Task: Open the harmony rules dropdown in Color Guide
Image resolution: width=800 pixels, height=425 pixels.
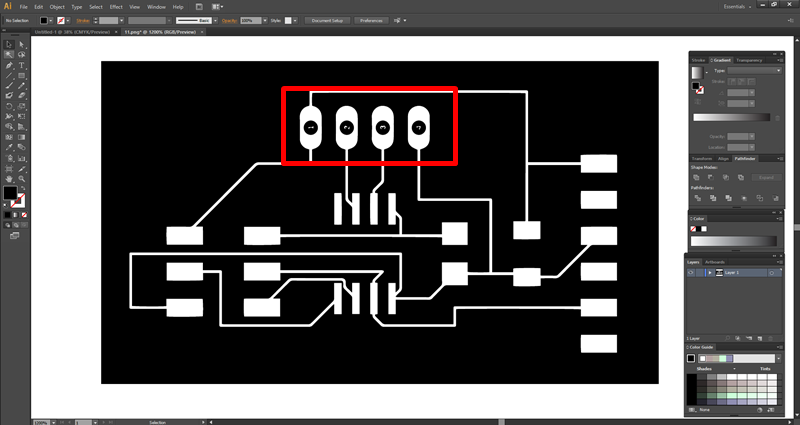Action: [x=778, y=359]
